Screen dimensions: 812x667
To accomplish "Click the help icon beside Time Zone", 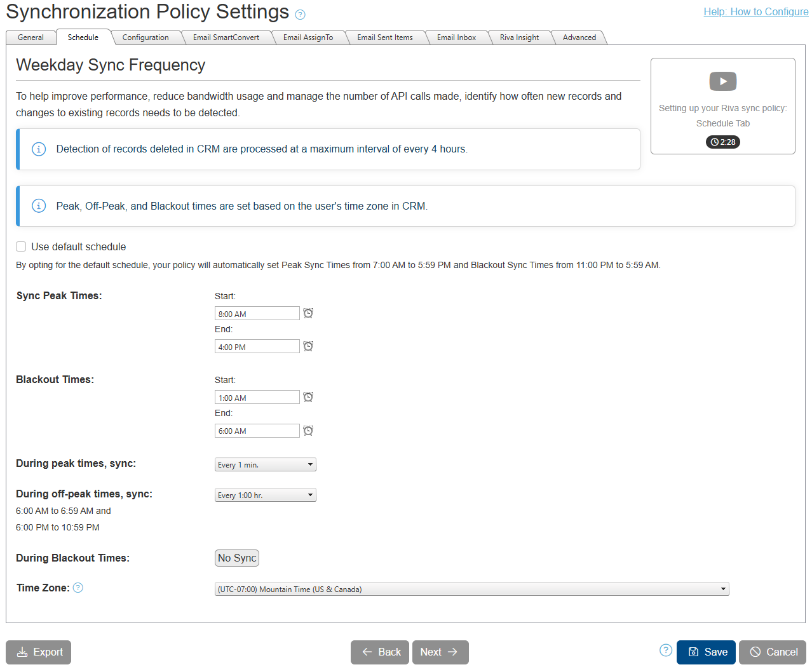I will click(78, 588).
